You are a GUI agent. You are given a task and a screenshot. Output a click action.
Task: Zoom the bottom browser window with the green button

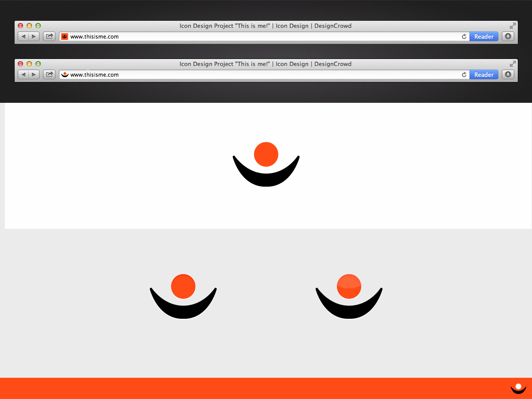point(38,64)
